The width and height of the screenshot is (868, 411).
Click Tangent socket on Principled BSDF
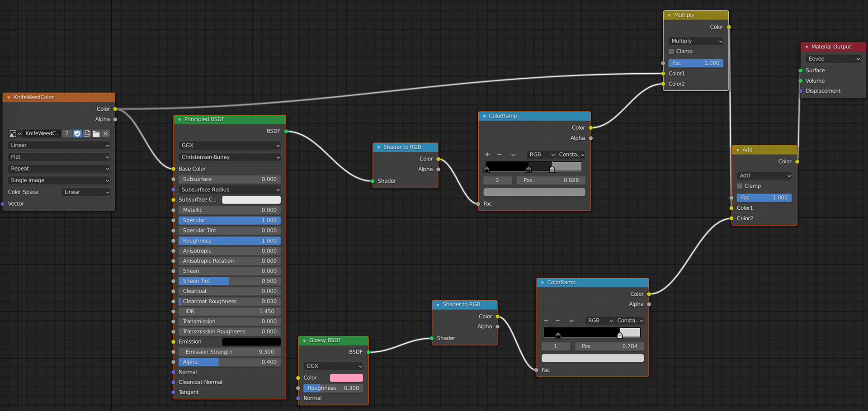[x=173, y=392]
